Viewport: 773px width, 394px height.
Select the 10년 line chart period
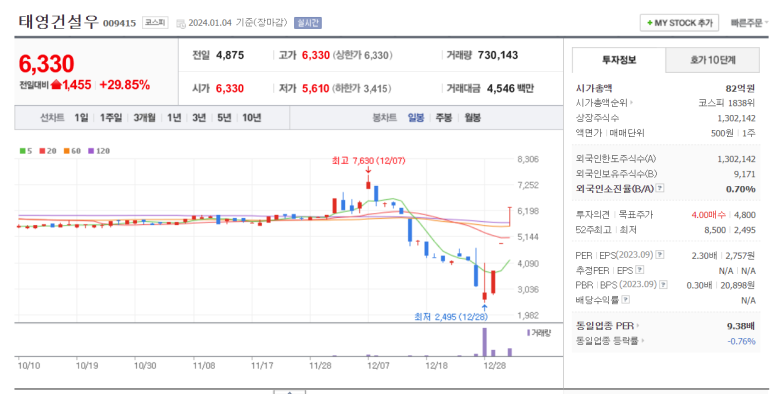coord(251,118)
